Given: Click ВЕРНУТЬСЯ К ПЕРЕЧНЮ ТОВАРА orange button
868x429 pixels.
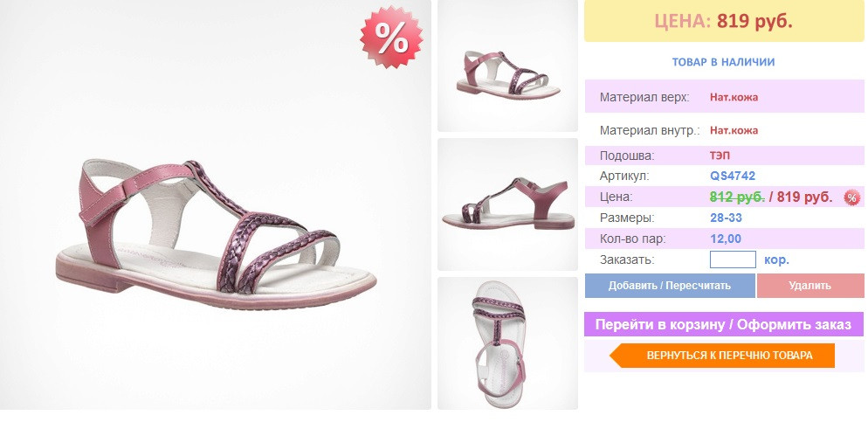Looking at the screenshot, I should [722, 356].
